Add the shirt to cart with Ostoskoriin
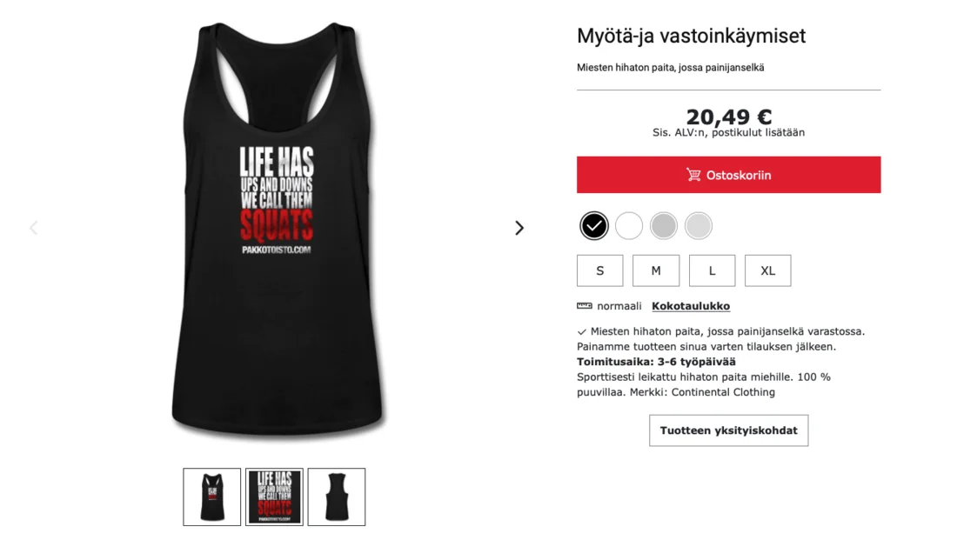The width and height of the screenshot is (957, 560). coord(729,175)
